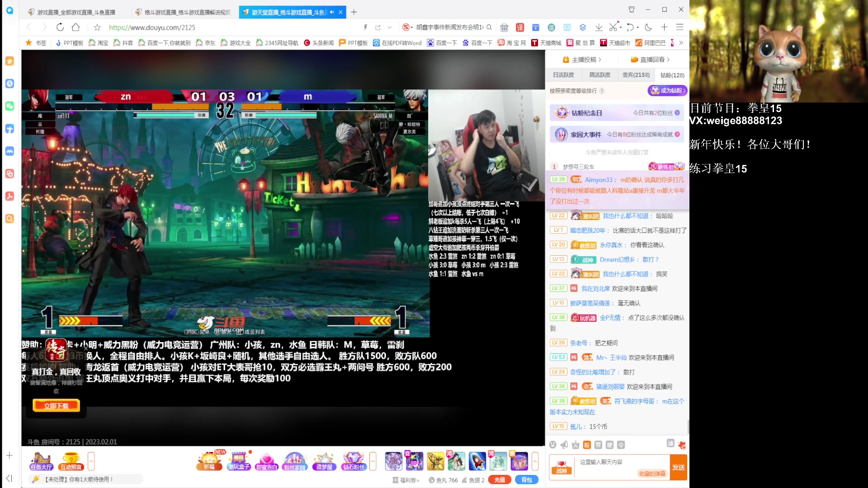Expand the undo close tab dropdown arrow

(638, 27)
